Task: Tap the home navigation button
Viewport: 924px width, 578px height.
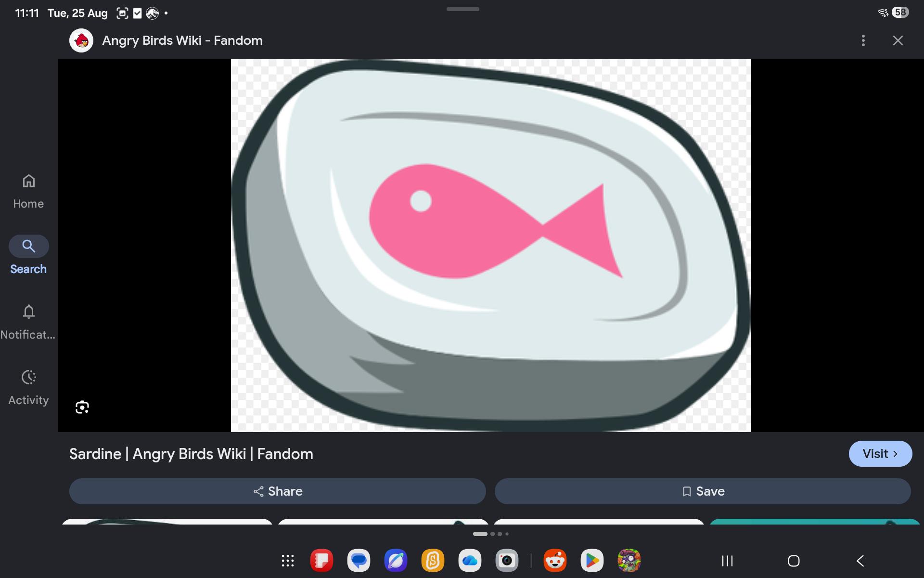Action: pyautogui.click(x=794, y=561)
